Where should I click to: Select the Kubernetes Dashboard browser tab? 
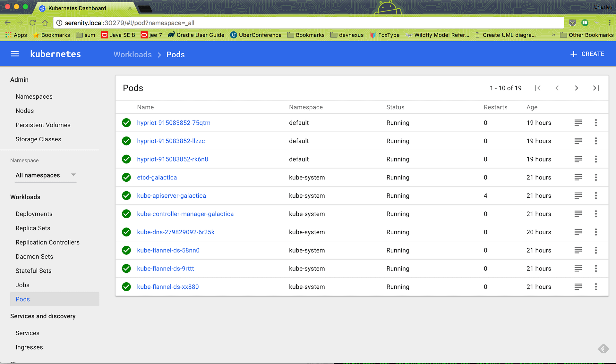click(x=85, y=8)
